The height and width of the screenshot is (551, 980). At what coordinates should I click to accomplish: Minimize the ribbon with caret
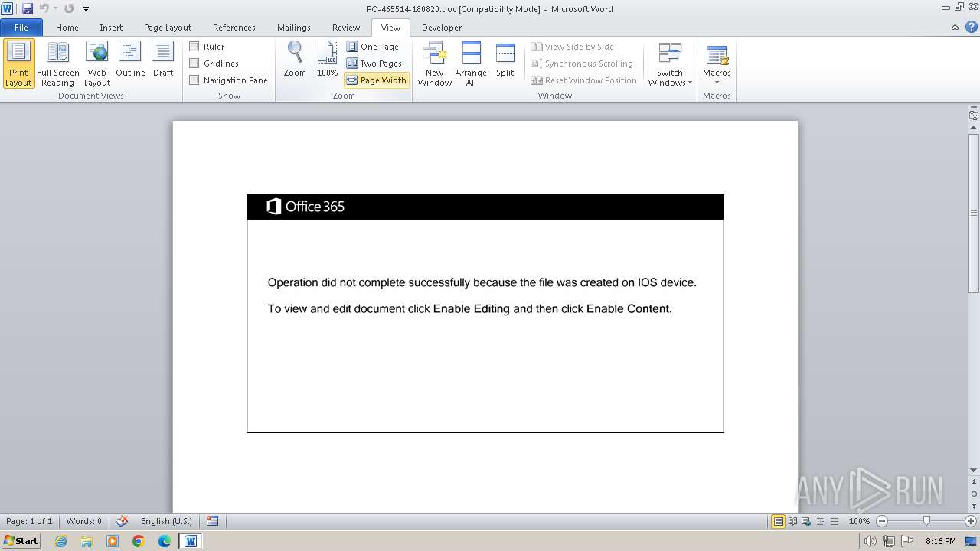click(955, 28)
